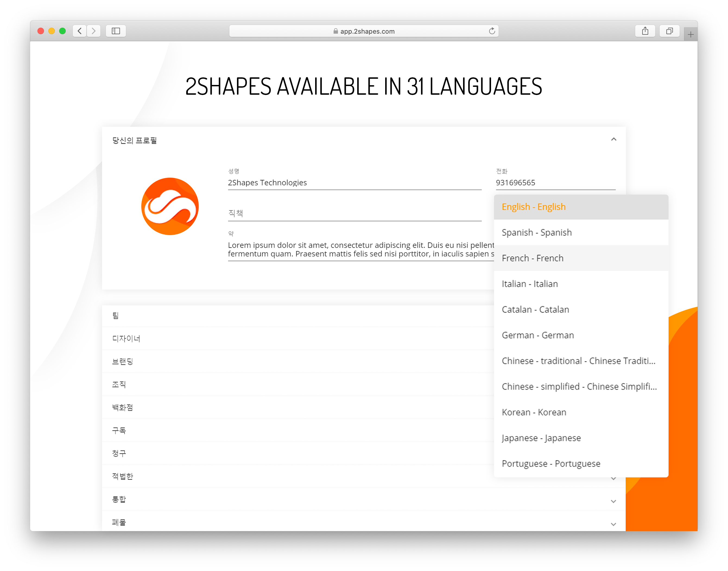Click the Lorem ipsum about text area
This screenshot has height=571, width=728.
[361, 249]
